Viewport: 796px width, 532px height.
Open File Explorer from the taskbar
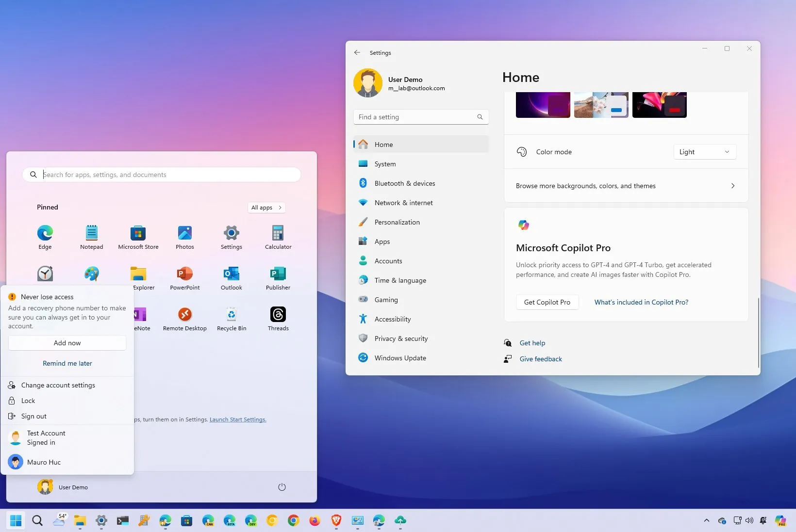[80, 521]
